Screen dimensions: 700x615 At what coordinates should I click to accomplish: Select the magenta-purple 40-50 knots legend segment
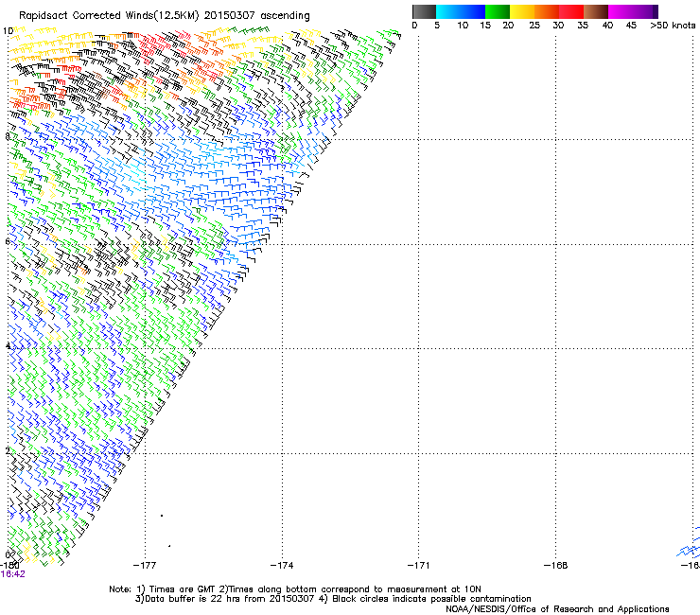(633, 11)
